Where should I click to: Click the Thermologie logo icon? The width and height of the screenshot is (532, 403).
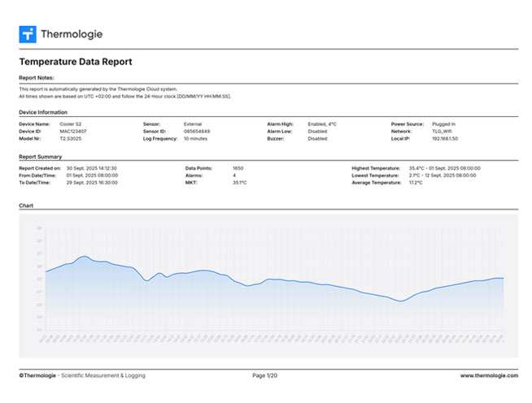28,34
